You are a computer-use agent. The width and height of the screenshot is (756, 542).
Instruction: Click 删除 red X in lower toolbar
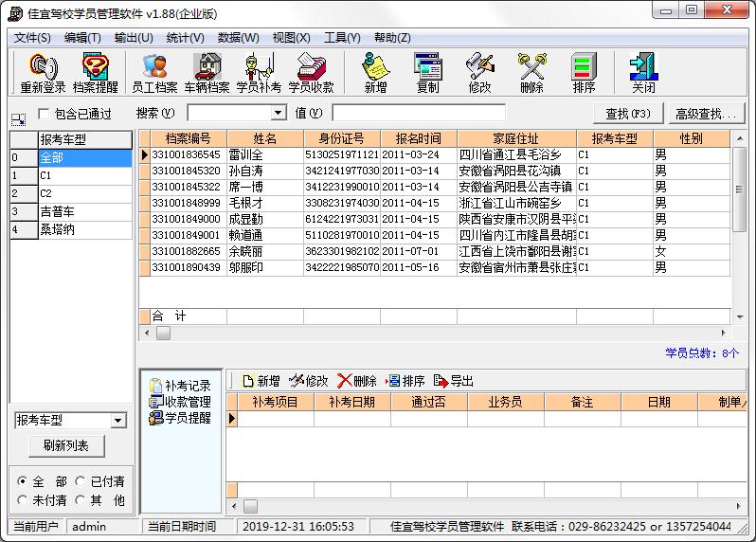coord(357,381)
